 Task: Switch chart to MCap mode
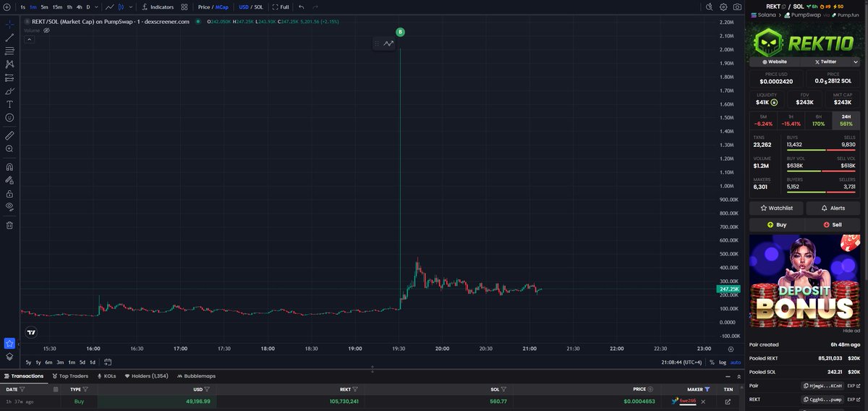tap(221, 7)
